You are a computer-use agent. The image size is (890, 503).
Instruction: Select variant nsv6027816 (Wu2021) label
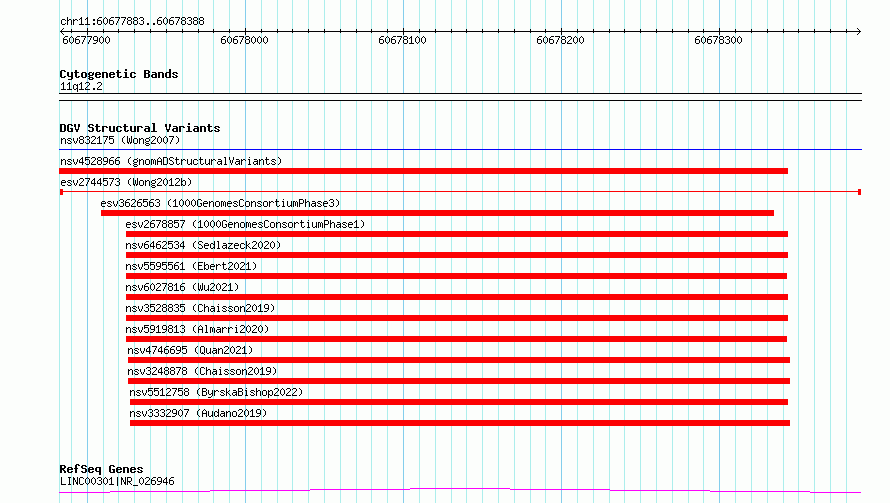pyautogui.click(x=182, y=287)
